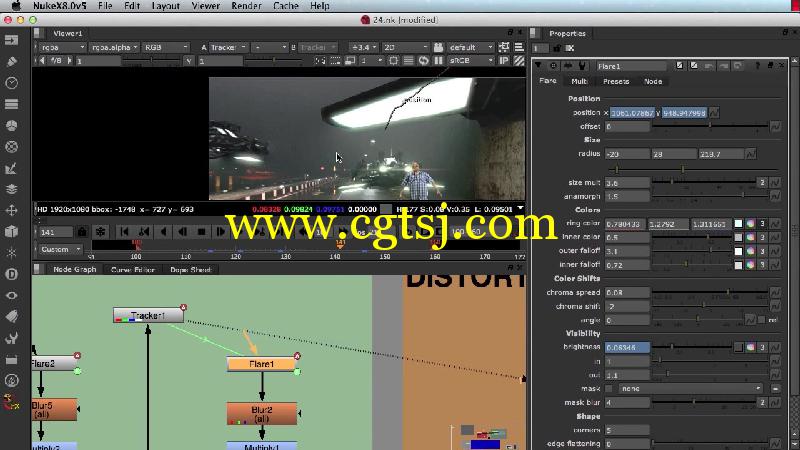Image resolution: width=800 pixels, height=450 pixels.
Task: Open the Image nodes toolbar icon
Action: [11, 40]
